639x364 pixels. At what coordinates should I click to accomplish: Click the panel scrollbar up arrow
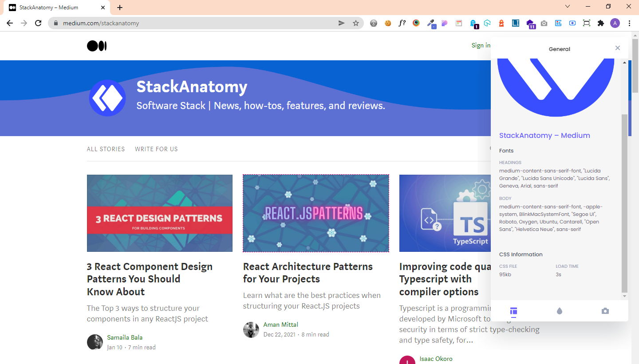(625, 63)
